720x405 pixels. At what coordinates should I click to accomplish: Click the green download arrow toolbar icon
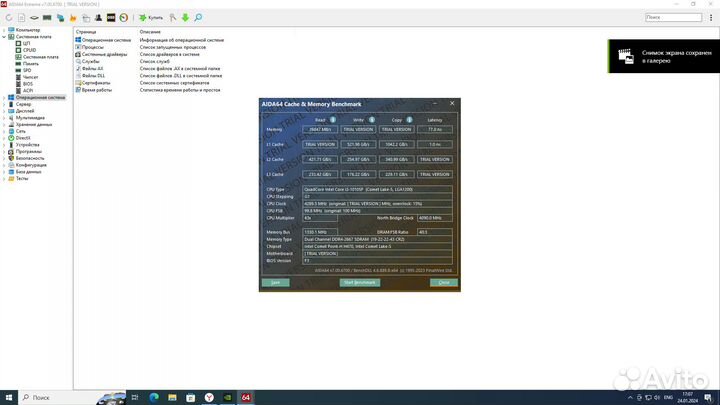(x=185, y=17)
